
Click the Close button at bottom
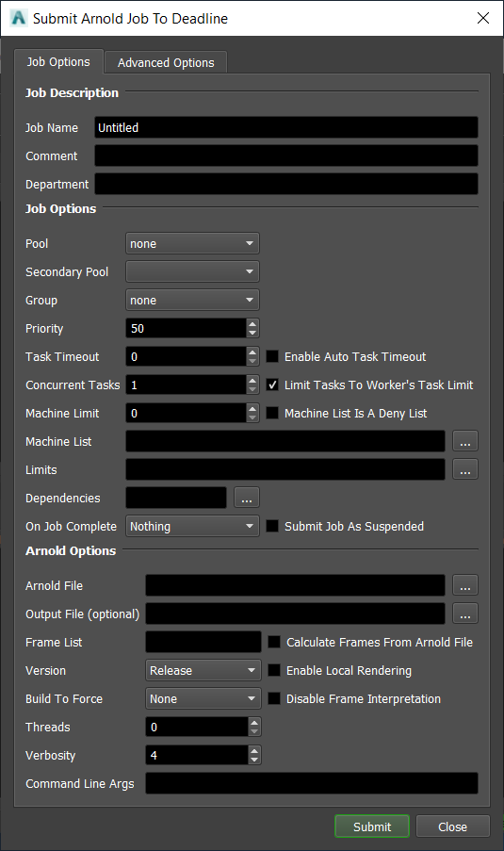pos(452,826)
